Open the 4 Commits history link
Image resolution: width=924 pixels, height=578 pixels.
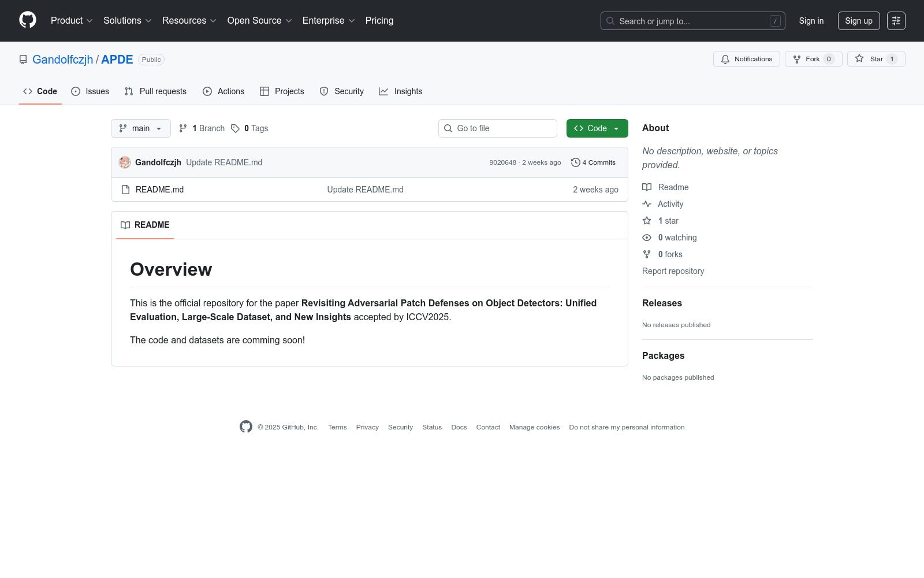click(x=593, y=162)
